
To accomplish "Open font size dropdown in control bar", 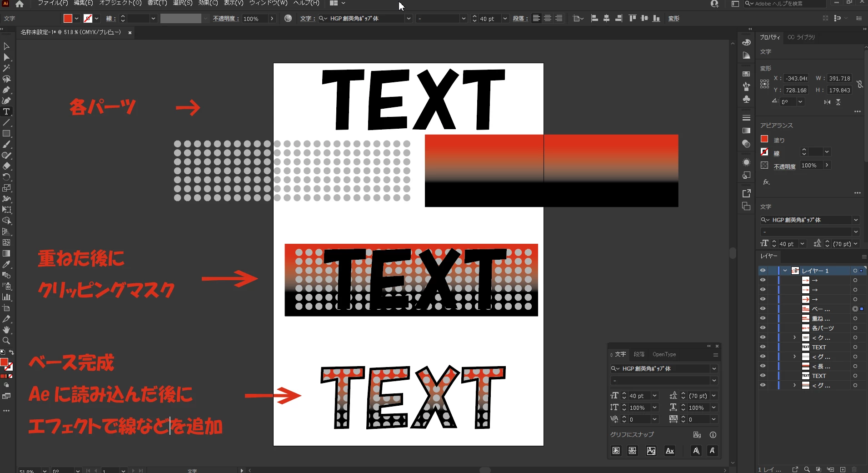I will (x=505, y=19).
